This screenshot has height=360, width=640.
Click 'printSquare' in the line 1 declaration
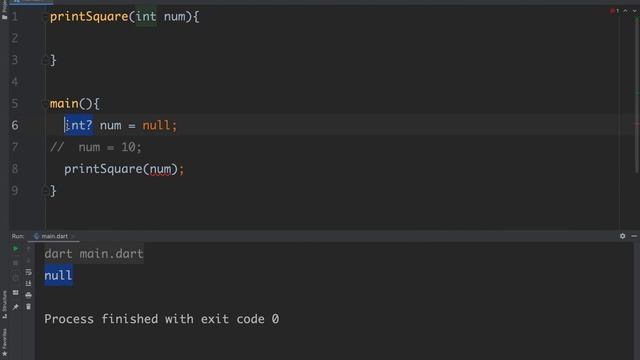click(89, 17)
